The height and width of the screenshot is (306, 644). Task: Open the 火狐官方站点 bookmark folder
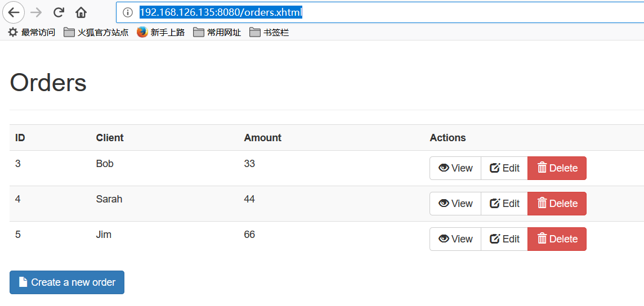(96, 33)
